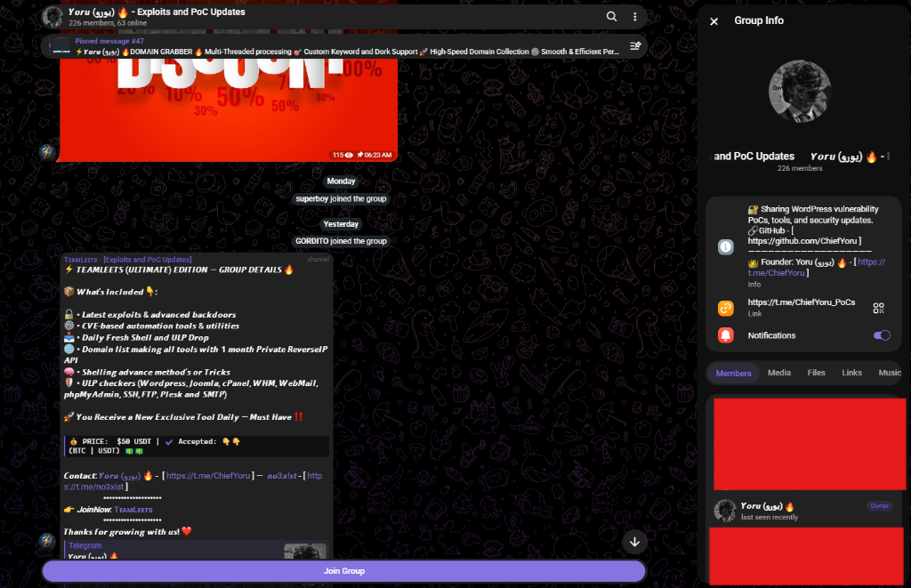
Task: Click the info icon beside group description
Action: (726, 247)
